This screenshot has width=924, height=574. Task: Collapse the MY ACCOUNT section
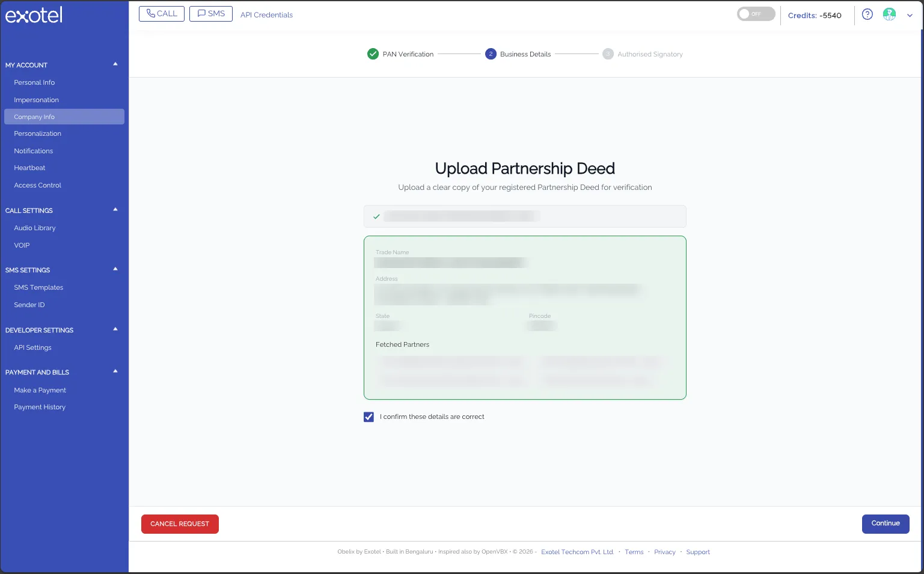click(x=115, y=64)
